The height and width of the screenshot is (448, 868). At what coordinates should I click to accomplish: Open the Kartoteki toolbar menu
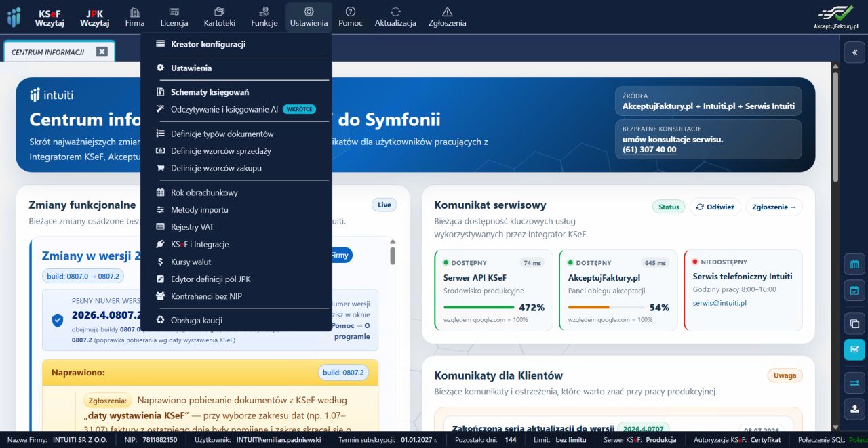click(x=219, y=18)
